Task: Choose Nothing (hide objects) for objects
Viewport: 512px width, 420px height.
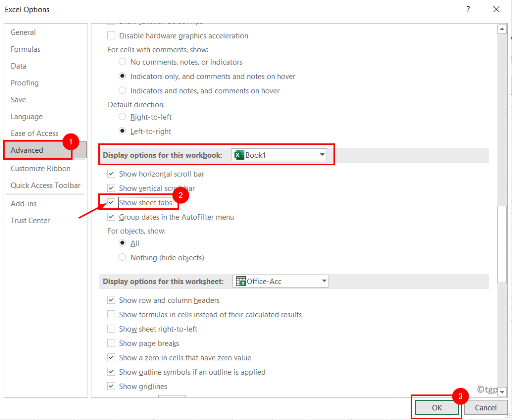Action: [x=122, y=257]
